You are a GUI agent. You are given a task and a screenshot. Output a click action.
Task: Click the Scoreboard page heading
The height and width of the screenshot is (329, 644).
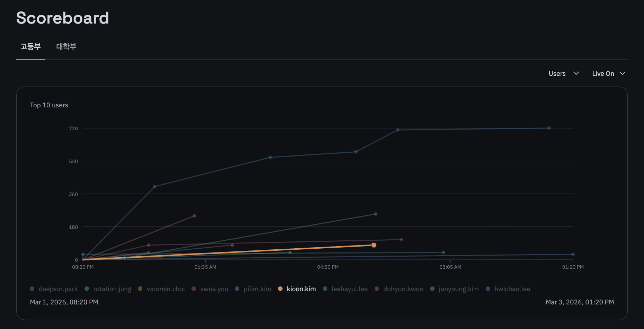click(63, 18)
